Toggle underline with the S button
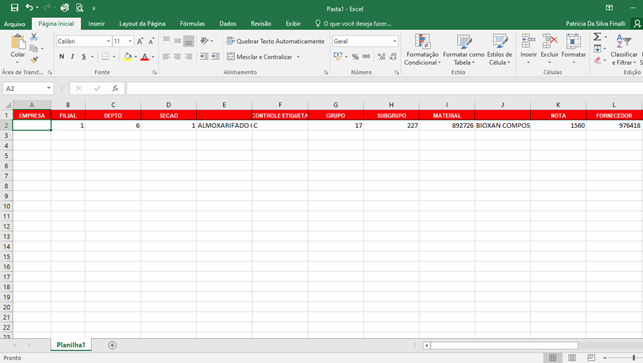This screenshot has width=643, height=363. [x=84, y=57]
